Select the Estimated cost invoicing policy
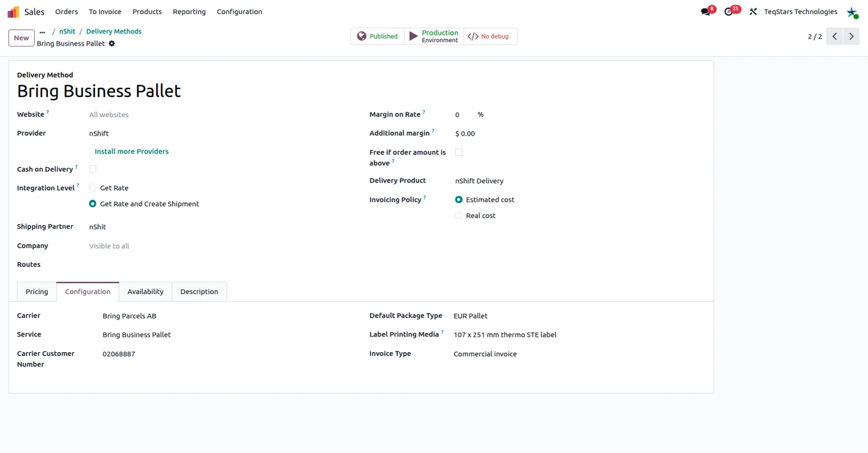The width and height of the screenshot is (868, 453). (x=459, y=200)
